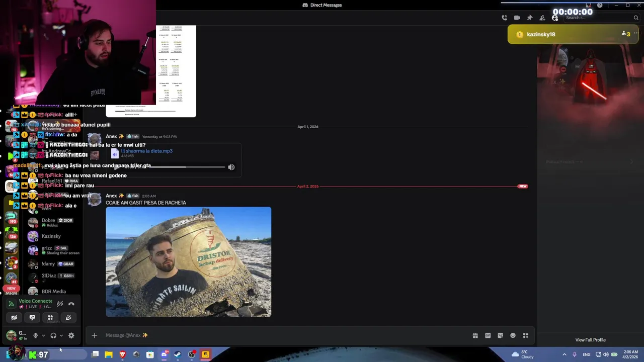Open Brave browser from the taskbar

[x=122, y=354]
